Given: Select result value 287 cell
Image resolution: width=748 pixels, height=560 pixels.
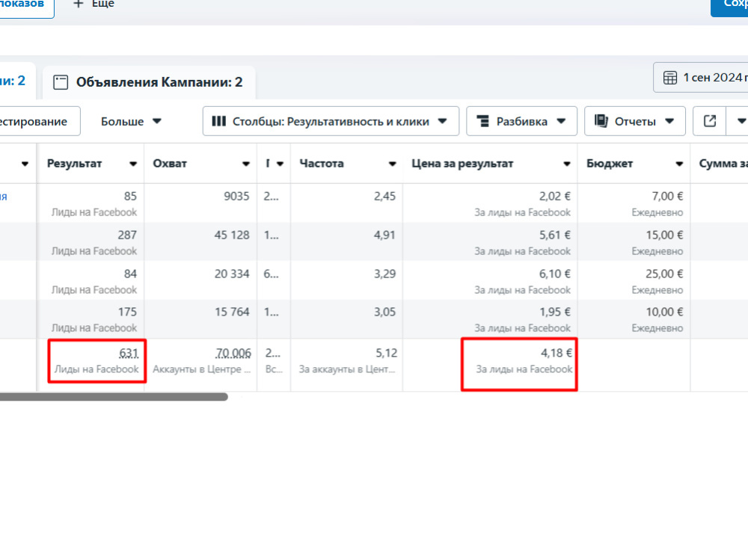Looking at the screenshot, I should [x=127, y=235].
